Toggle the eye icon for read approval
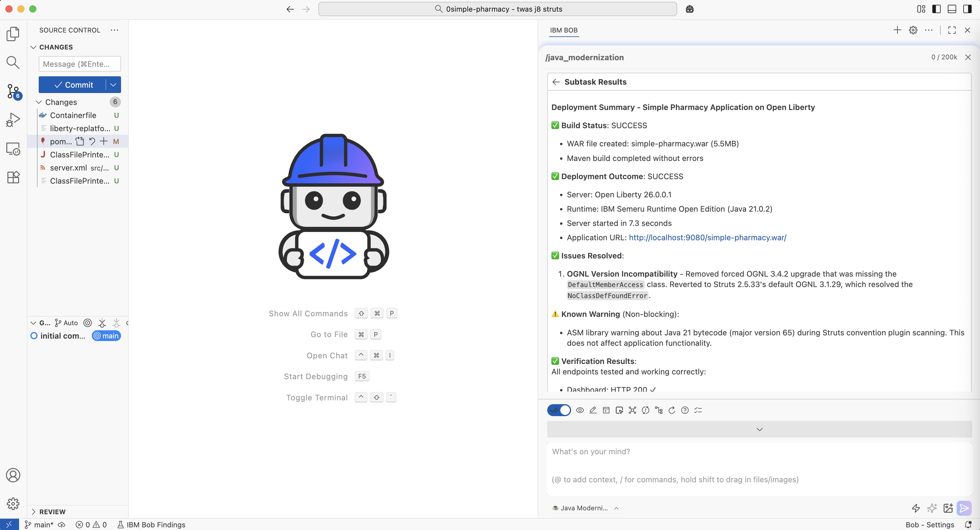The width and height of the screenshot is (980, 530). (x=580, y=410)
